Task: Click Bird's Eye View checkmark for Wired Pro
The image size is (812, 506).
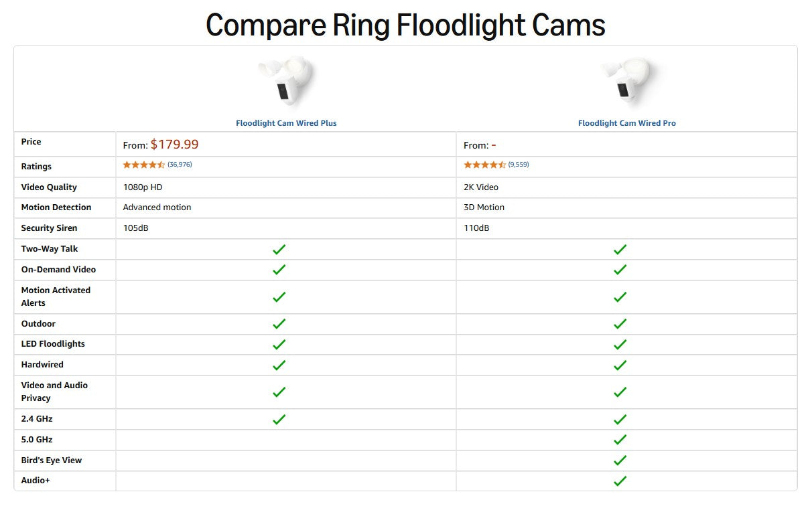Action: 620,460
